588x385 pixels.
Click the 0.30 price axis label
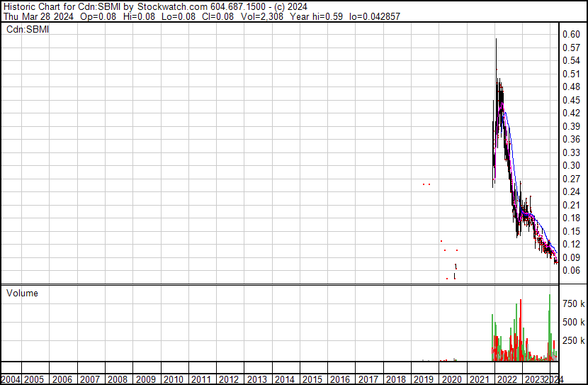click(571, 165)
